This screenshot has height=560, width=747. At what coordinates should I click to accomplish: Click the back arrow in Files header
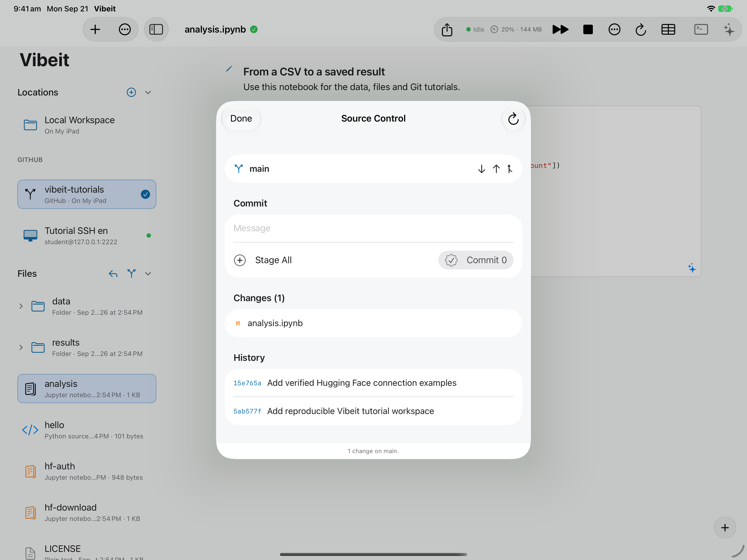click(x=113, y=274)
